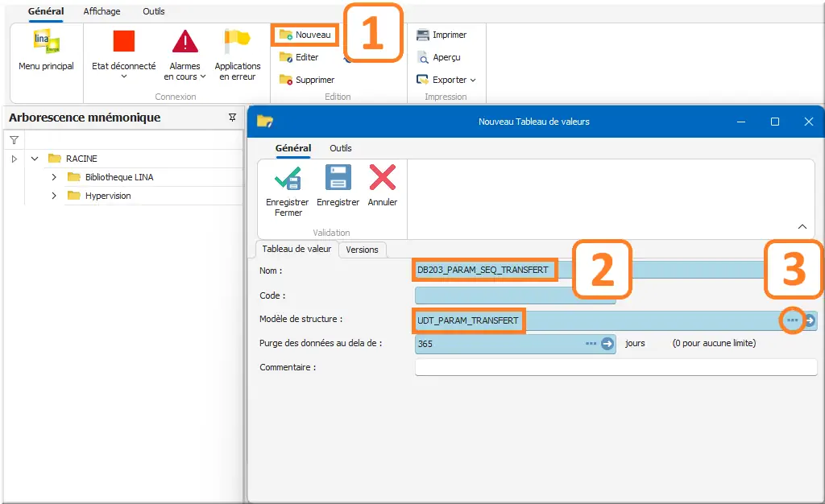Open the Purge field ellipsis button

591,344
